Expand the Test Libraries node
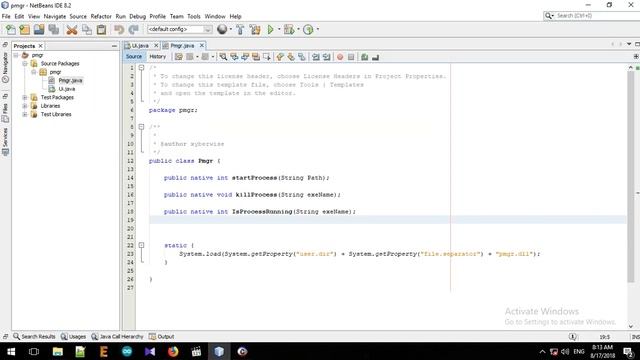Screen dimensions: 640x360 tap(24, 114)
